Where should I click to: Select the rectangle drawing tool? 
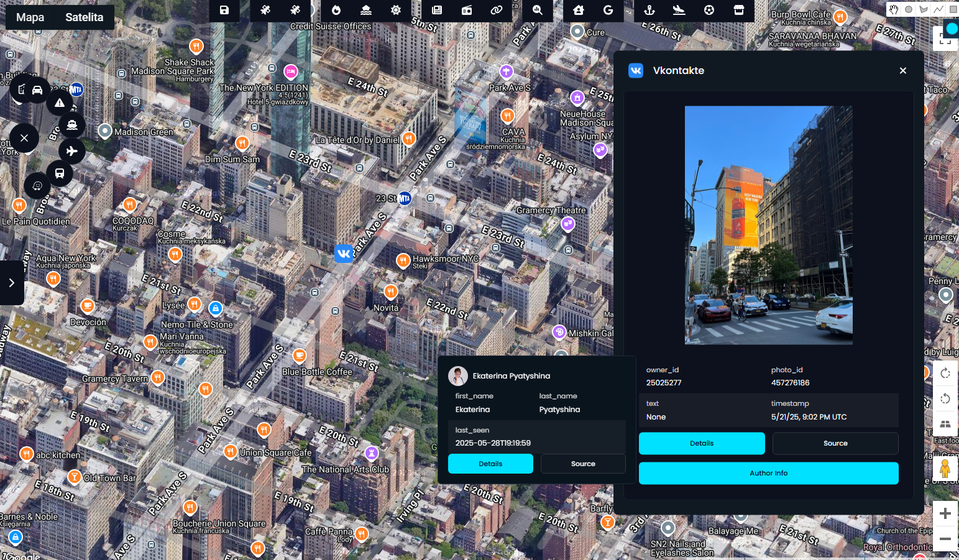pyautogui.click(x=953, y=9)
